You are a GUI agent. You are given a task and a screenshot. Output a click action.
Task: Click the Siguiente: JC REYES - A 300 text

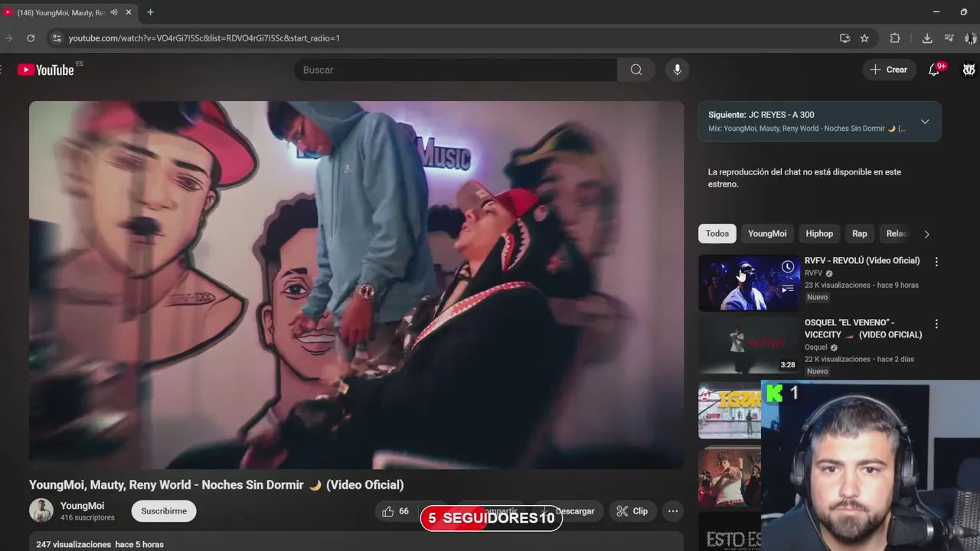[761, 115]
